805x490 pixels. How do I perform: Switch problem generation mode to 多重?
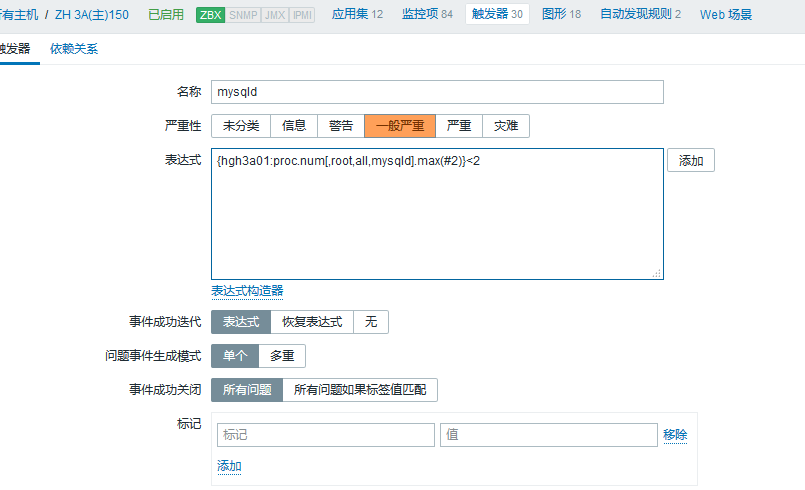tap(282, 356)
